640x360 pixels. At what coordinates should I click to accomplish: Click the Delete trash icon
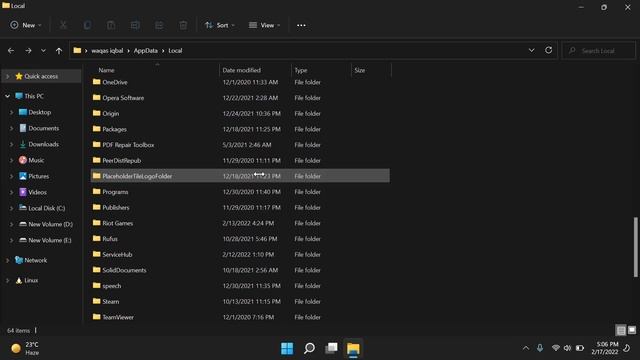[x=183, y=25]
